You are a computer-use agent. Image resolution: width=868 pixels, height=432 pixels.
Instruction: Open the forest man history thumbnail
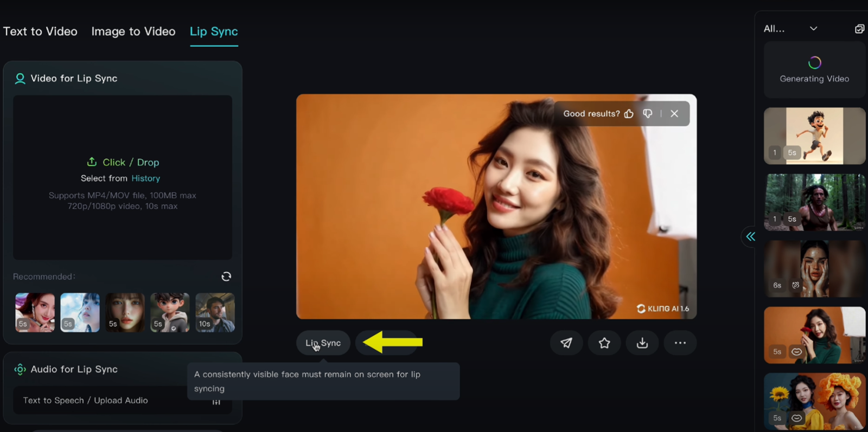(814, 202)
